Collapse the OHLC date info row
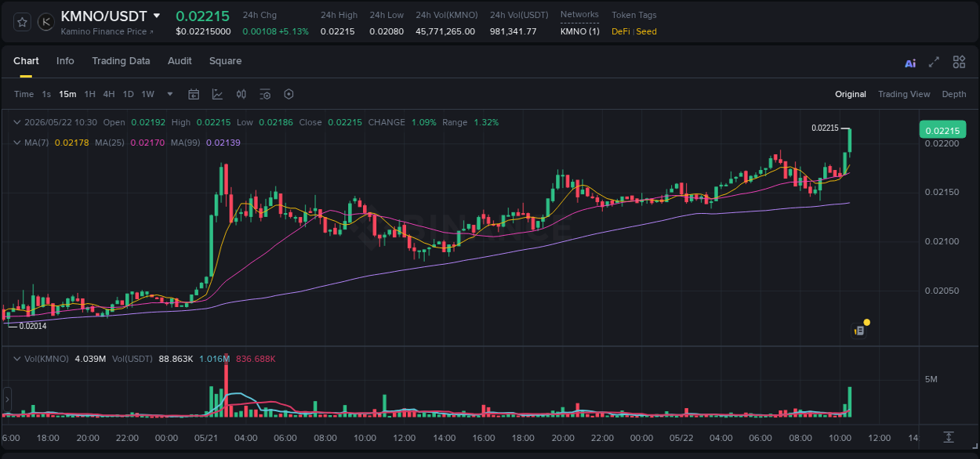The image size is (980, 459). click(17, 122)
